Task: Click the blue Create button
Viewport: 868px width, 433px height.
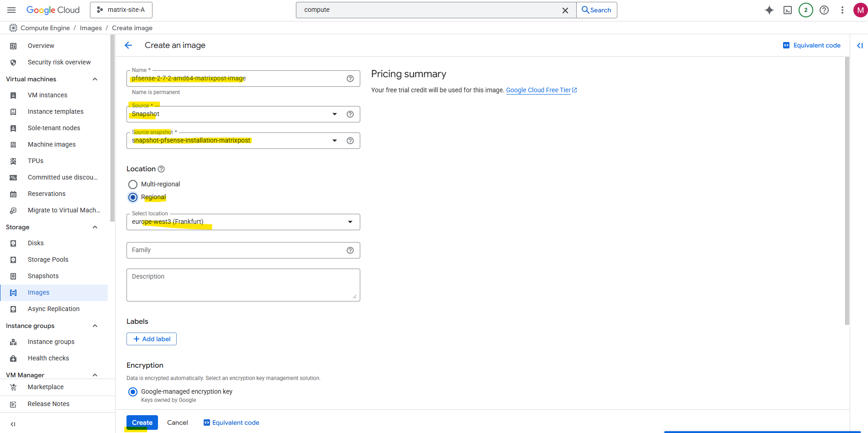Action: pos(142,422)
